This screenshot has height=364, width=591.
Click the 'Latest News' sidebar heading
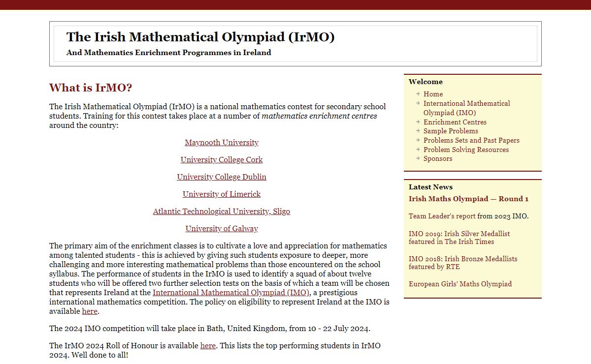(430, 187)
